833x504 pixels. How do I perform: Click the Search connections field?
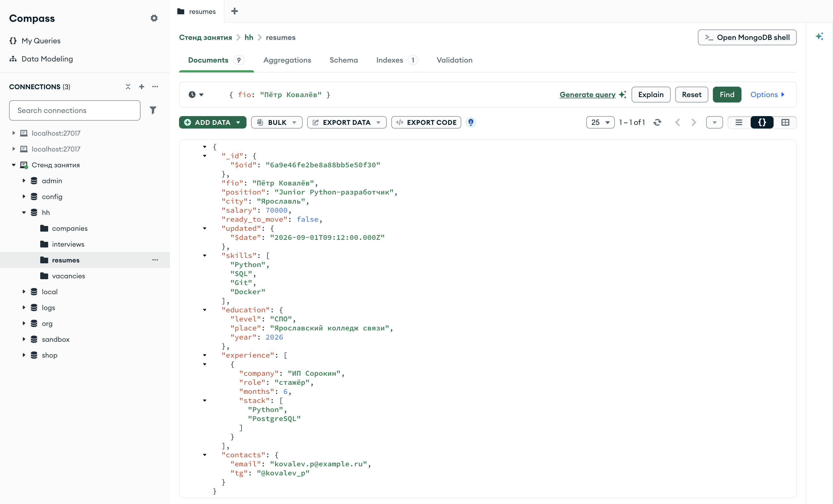coord(75,110)
